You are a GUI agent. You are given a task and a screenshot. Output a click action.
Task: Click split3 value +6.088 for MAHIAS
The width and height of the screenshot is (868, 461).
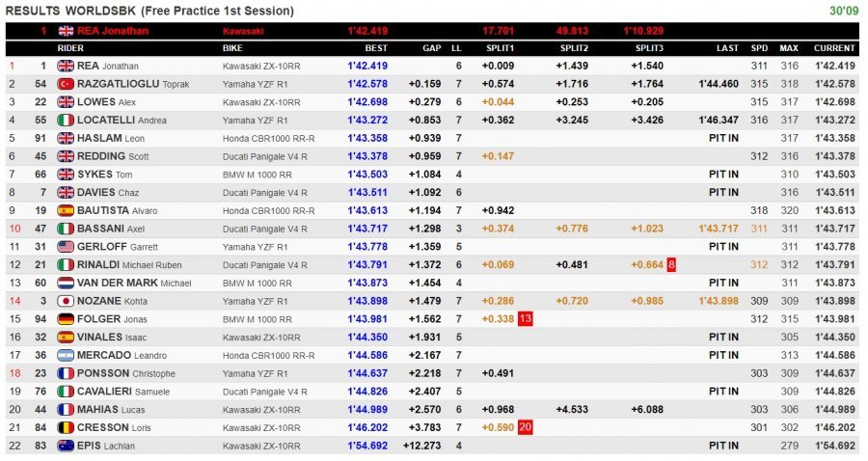coord(647,410)
